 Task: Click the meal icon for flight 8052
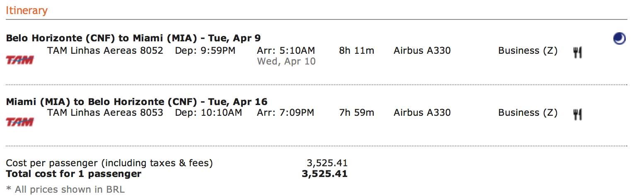[x=578, y=52]
